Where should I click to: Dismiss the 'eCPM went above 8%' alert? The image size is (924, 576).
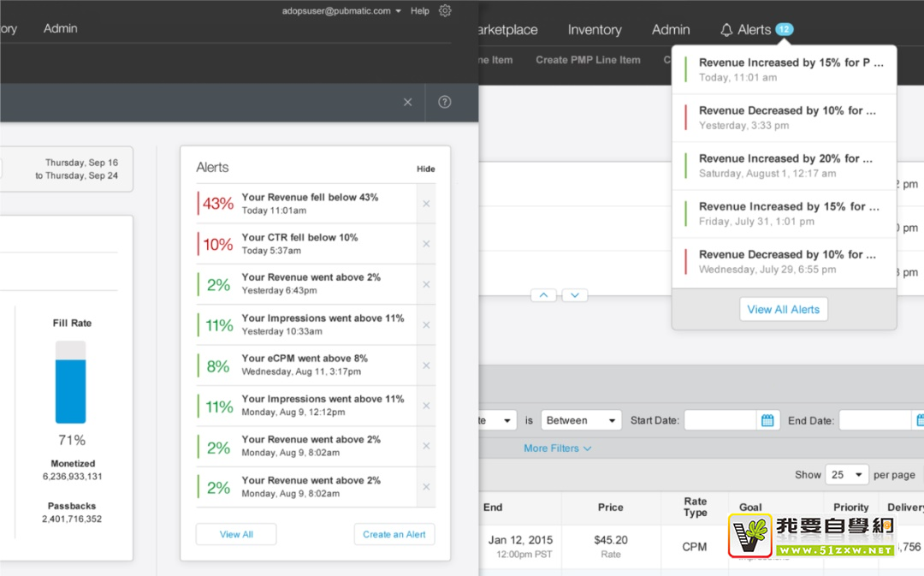click(x=426, y=365)
